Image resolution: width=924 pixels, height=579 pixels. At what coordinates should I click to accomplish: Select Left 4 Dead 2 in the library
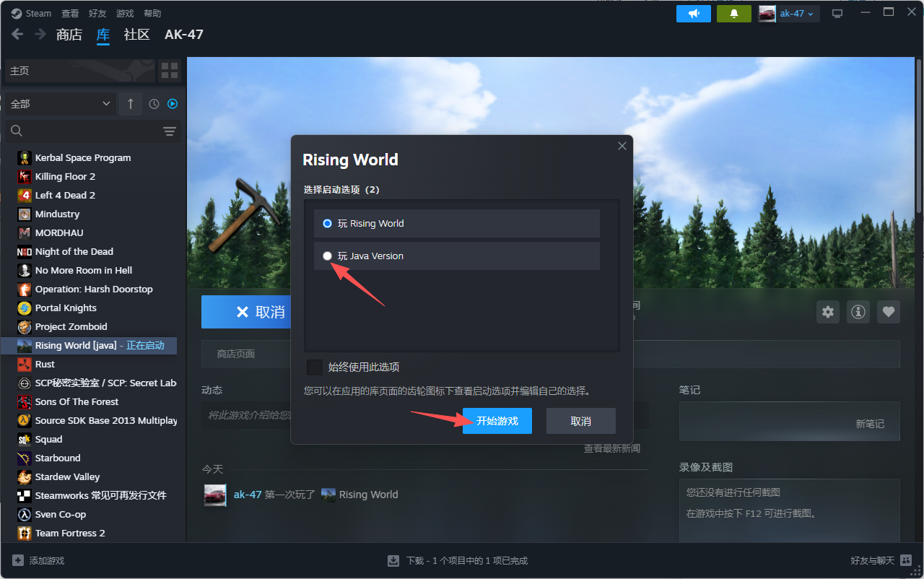[65, 195]
